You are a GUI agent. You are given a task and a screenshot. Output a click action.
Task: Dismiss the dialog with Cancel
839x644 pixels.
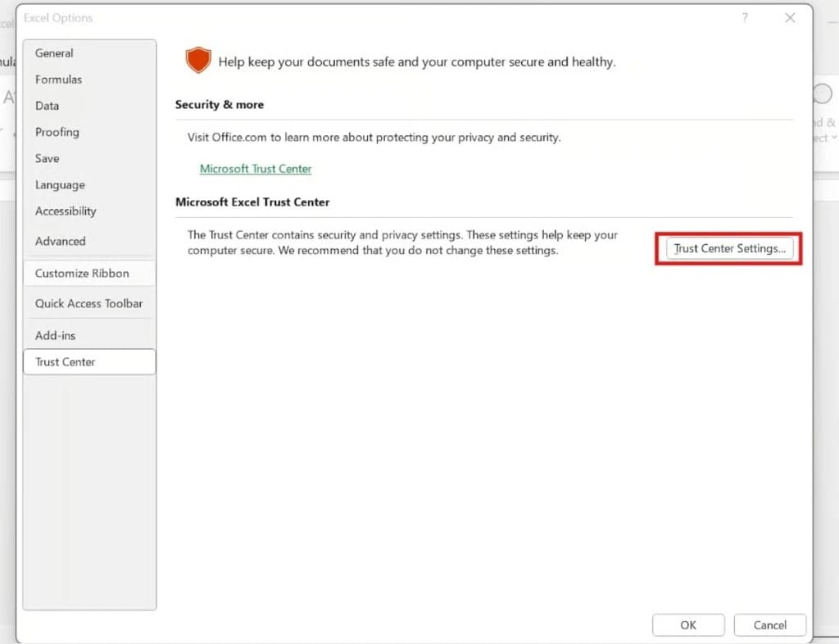click(x=769, y=624)
